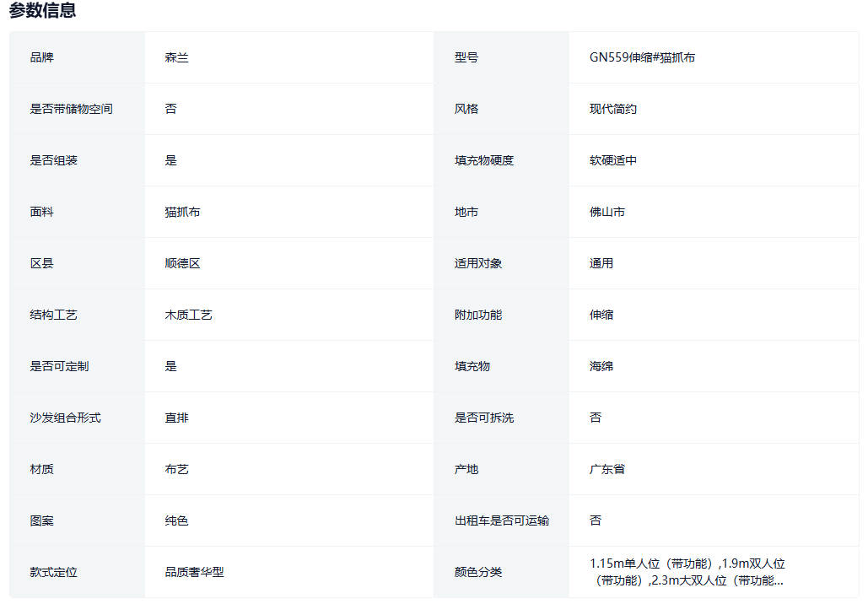Click the 附加功能 value 伸缩
The image size is (868, 604).
click(601, 315)
